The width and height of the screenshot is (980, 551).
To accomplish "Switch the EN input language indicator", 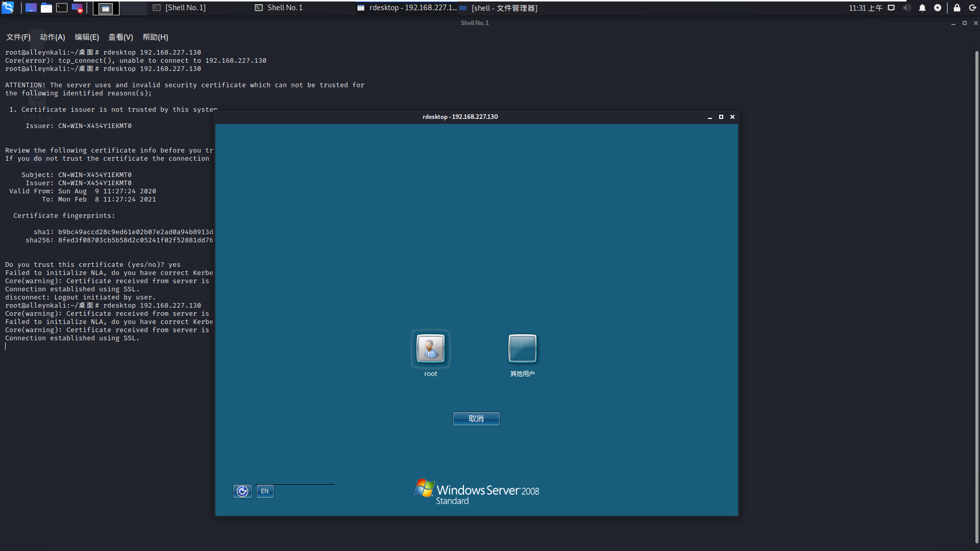I will point(264,491).
